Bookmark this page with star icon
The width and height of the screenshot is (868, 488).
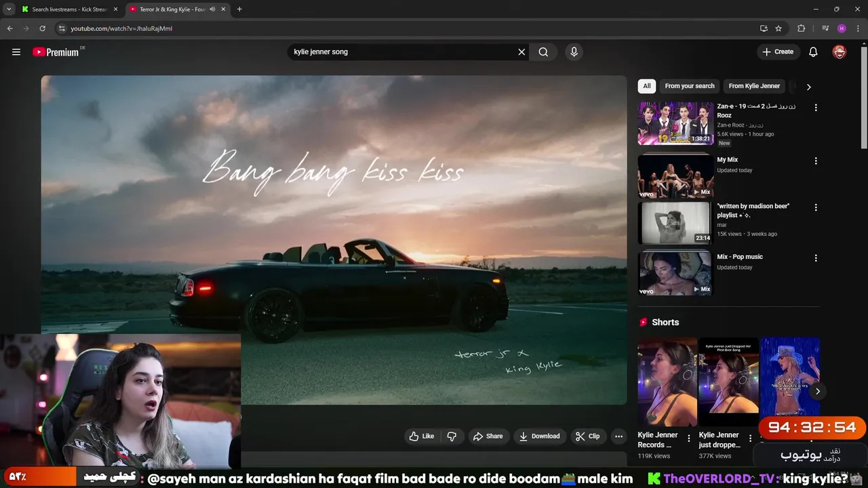[x=778, y=28]
